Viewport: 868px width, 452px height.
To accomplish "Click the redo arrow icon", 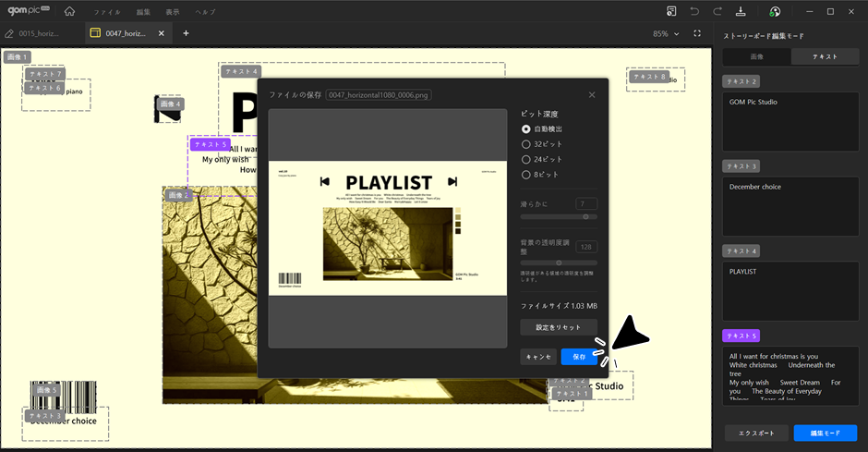I will (717, 11).
